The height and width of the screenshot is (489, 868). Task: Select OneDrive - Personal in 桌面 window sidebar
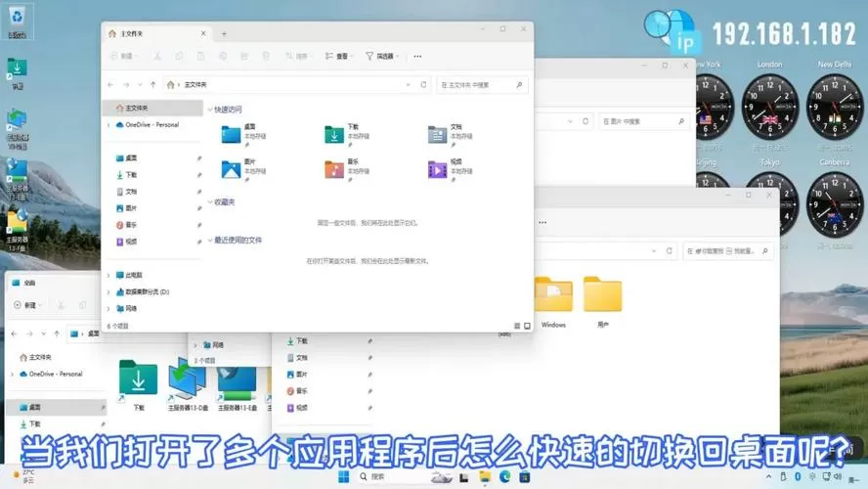tap(56, 375)
